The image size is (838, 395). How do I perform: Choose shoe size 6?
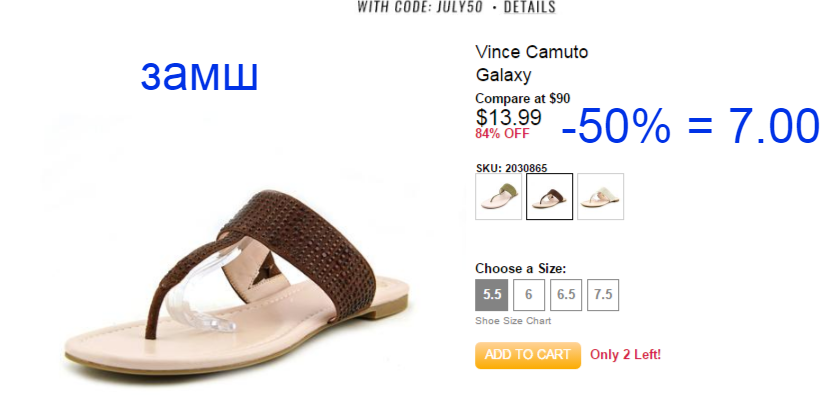(529, 295)
